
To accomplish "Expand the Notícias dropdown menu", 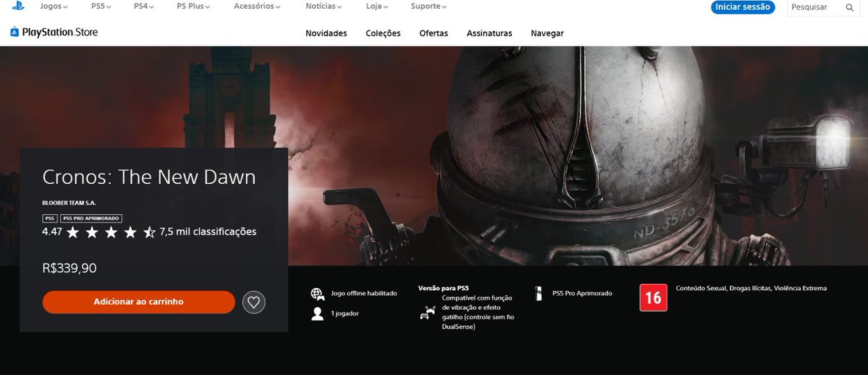I will 324,7.
